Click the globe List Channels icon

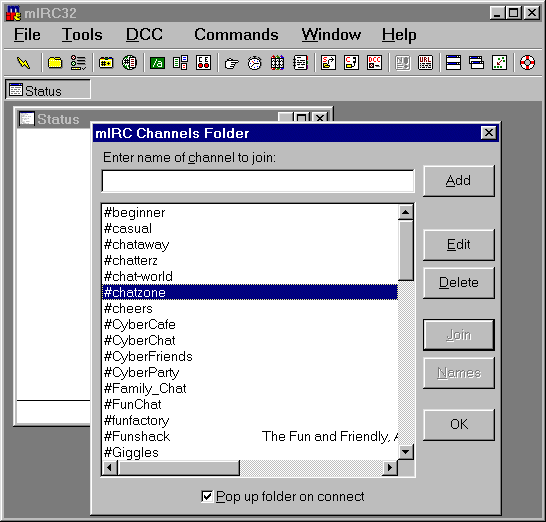point(129,63)
